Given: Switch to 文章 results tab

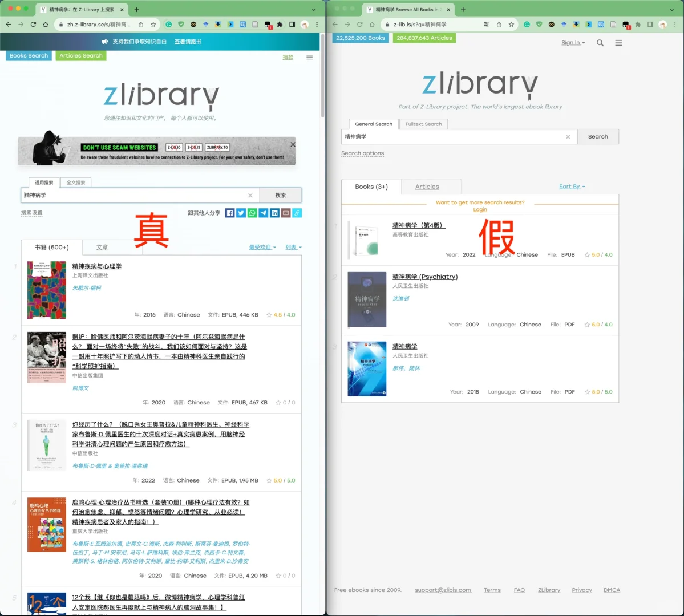Looking at the screenshot, I should tap(102, 248).
